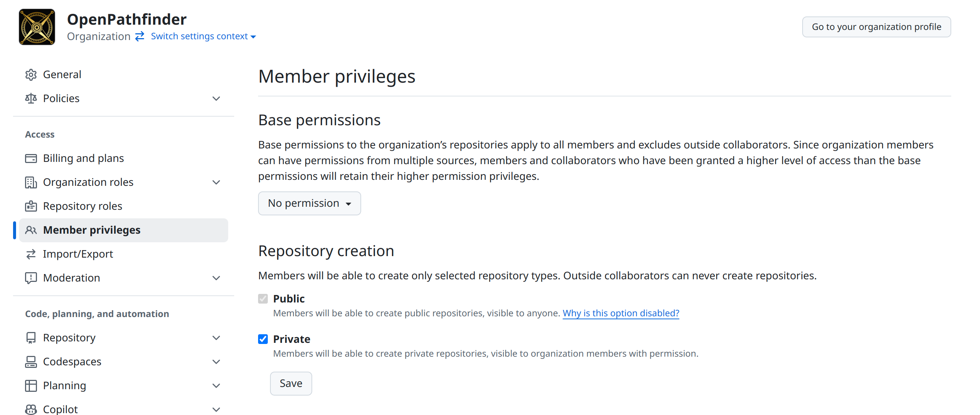
Task: Navigate to Billing and plans
Action: click(83, 158)
